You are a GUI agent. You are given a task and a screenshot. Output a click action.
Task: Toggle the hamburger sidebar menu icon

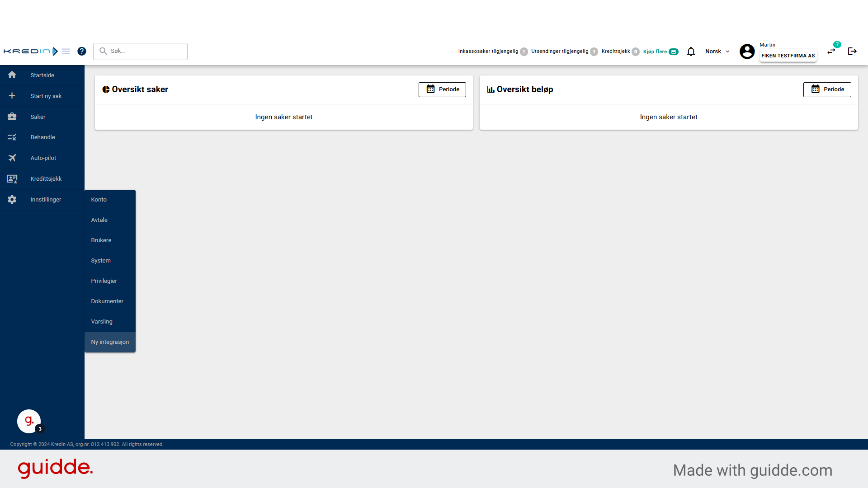(66, 51)
